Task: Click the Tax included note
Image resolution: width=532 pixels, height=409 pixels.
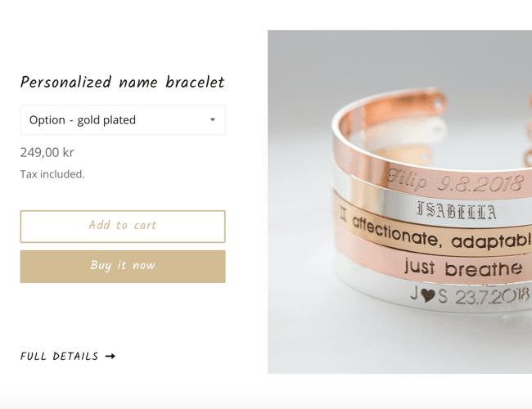Action: 52,174
